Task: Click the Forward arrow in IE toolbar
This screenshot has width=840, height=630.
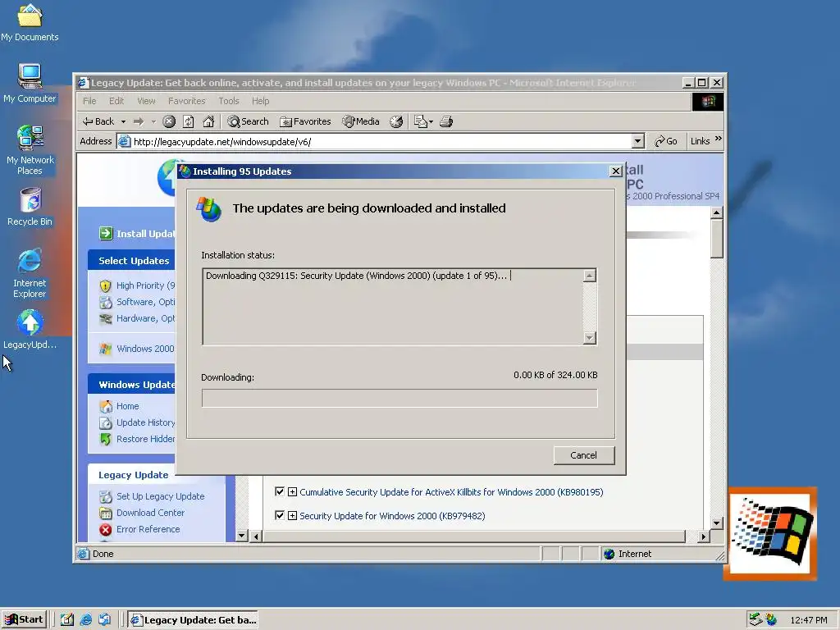Action: tap(139, 121)
